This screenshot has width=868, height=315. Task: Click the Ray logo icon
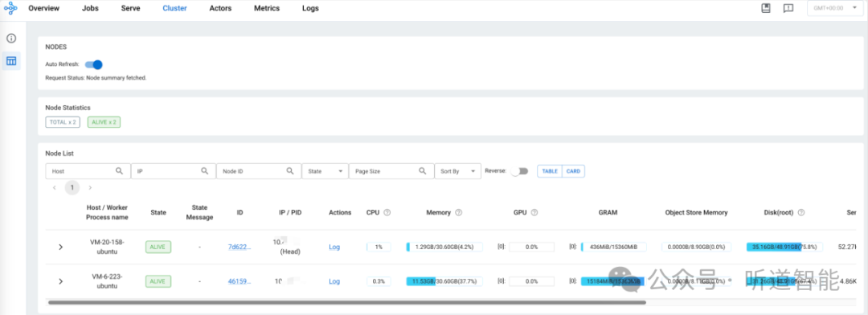click(10, 9)
